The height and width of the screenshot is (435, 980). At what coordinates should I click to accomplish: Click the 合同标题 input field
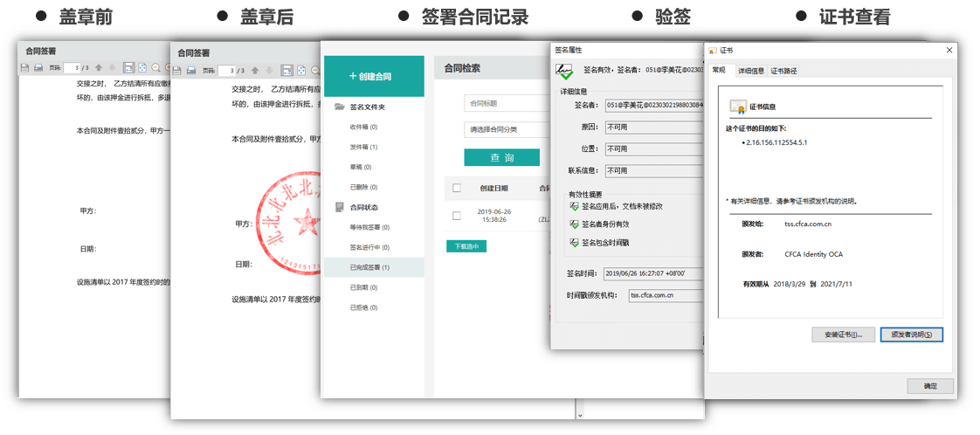click(507, 103)
